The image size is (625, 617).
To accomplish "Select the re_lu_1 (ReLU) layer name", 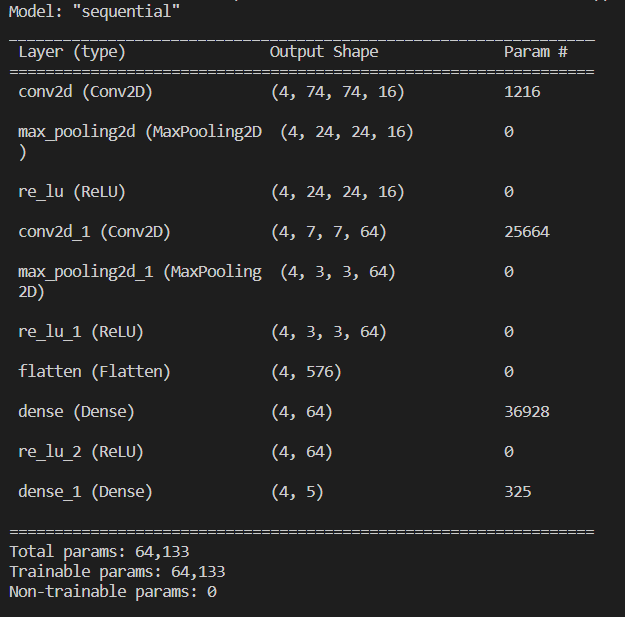I will pos(81,331).
